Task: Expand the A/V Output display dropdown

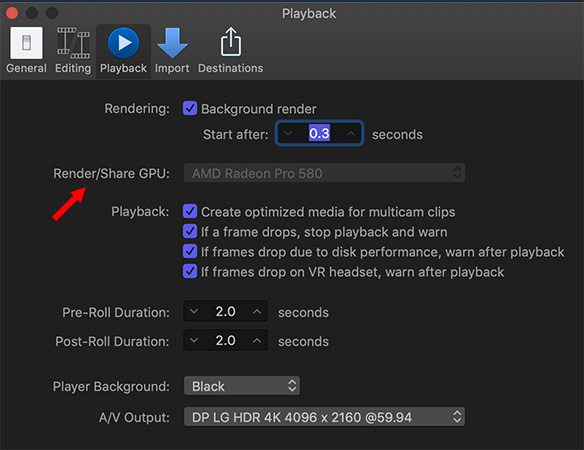Action: [324, 417]
